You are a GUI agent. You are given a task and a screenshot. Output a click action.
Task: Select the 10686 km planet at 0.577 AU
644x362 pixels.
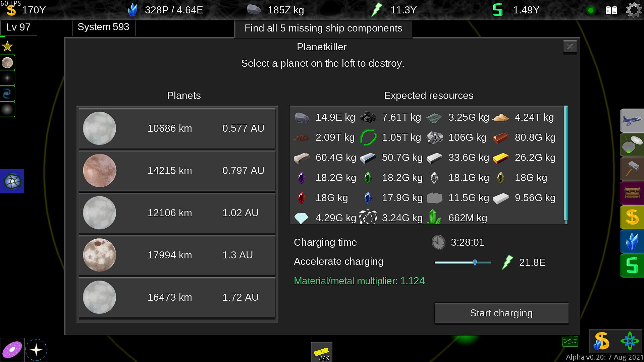(x=177, y=128)
